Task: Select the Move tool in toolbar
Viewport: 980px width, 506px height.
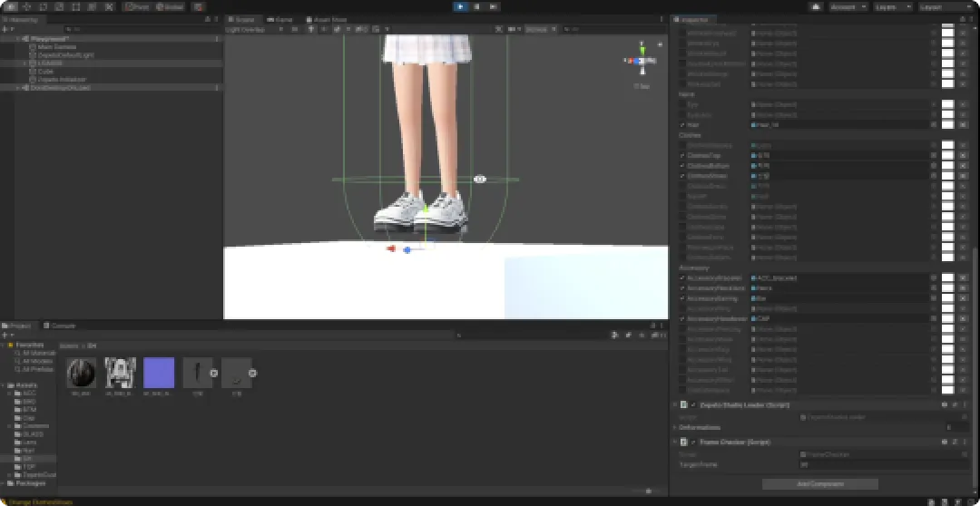Action: [x=27, y=7]
